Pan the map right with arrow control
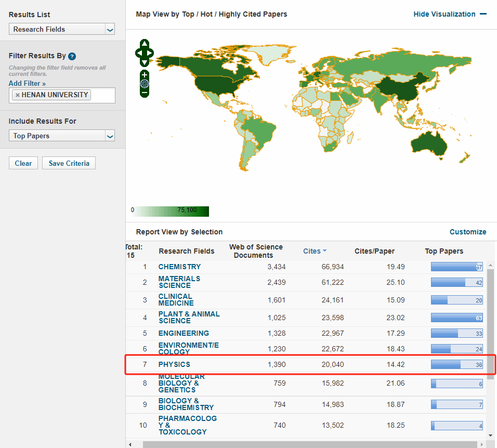497x448 pixels. coord(151,52)
